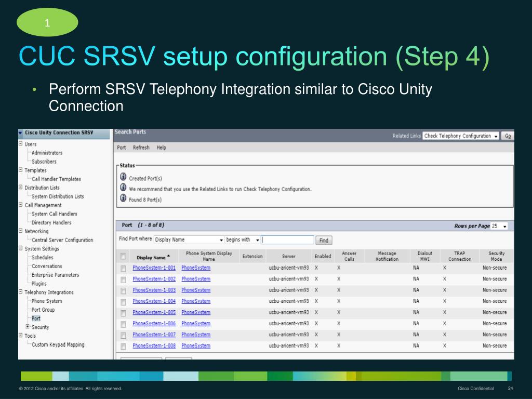Check the box for PhoneSystem-1-004
Screen dimensions: 532x399
123,302
